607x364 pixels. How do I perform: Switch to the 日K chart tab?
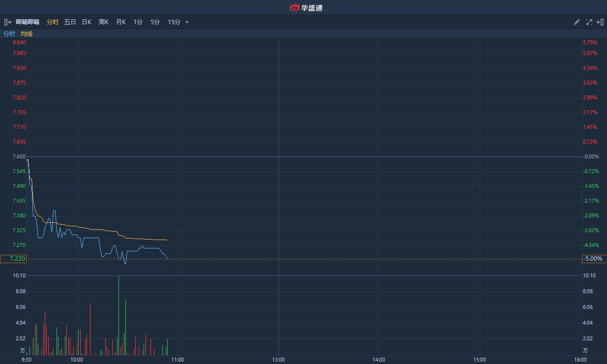click(x=87, y=22)
